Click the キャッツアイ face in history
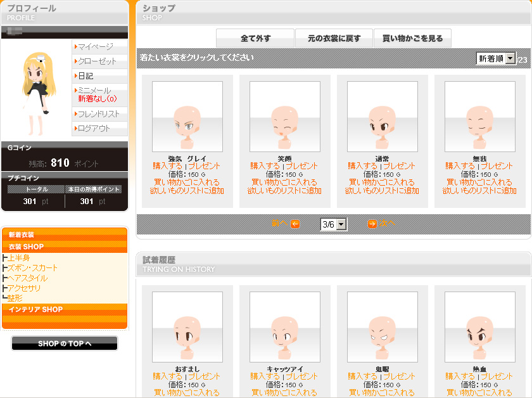Screen dimensions: 532x398 [x=285, y=327]
